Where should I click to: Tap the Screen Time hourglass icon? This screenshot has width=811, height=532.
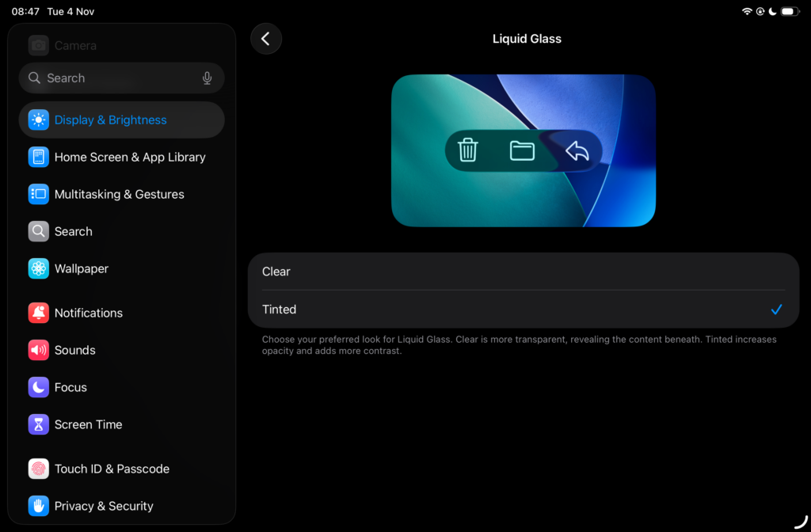coord(38,424)
